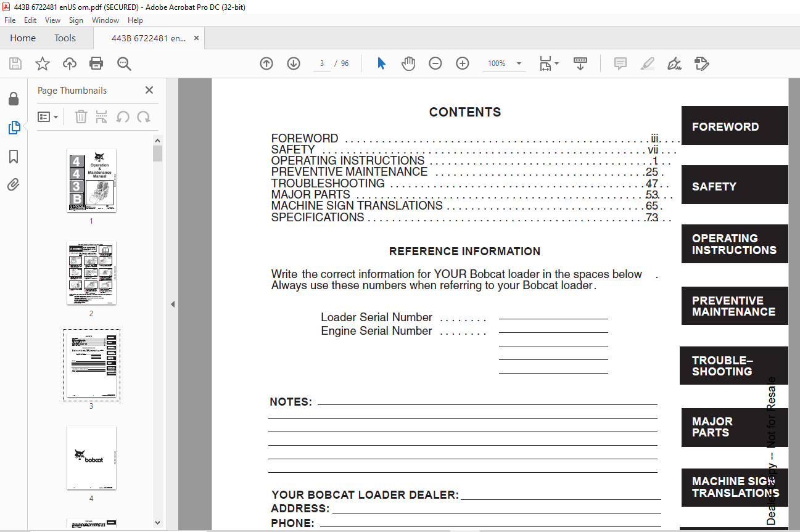The height and width of the screenshot is (532, 800).
Task: Open the thumbnail options dropdown
Action: 48,117
